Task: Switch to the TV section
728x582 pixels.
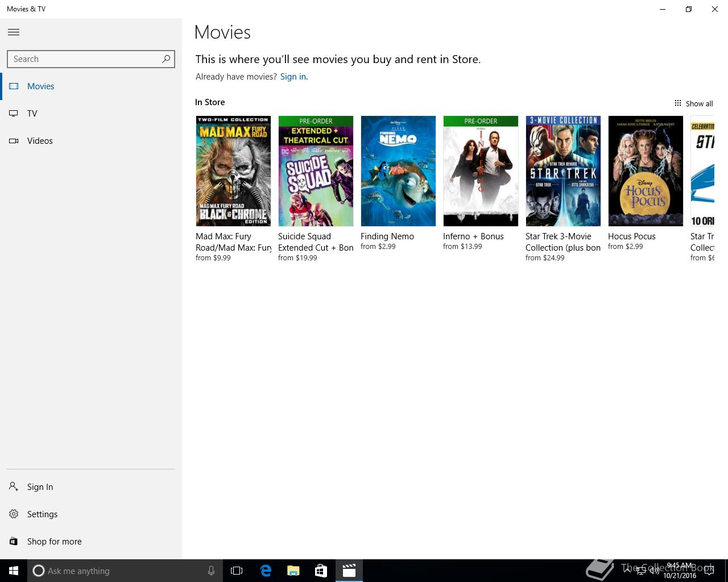Action: click(x=91, y=114)
